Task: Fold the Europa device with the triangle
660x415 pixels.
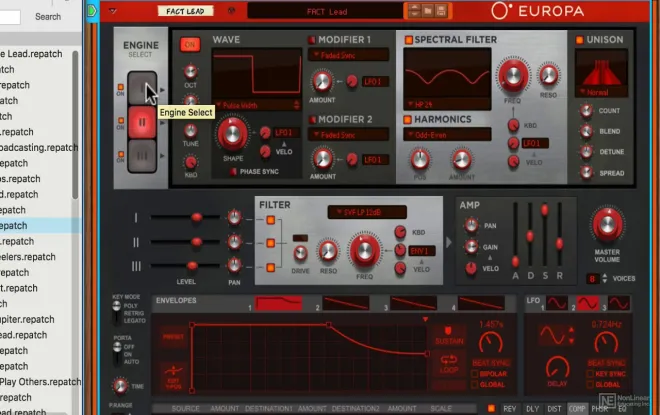Action: click(112, 11)
